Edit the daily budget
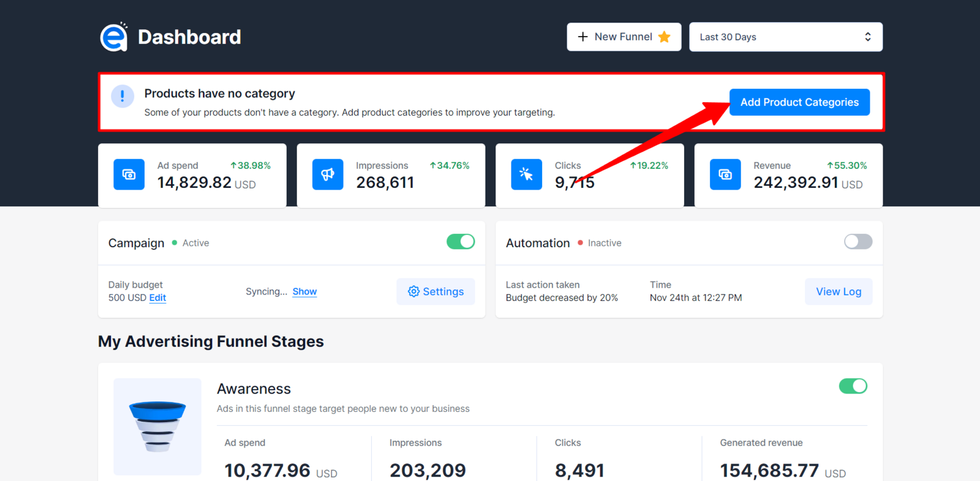The image size is (980, 481). click(x=157, y=297)
